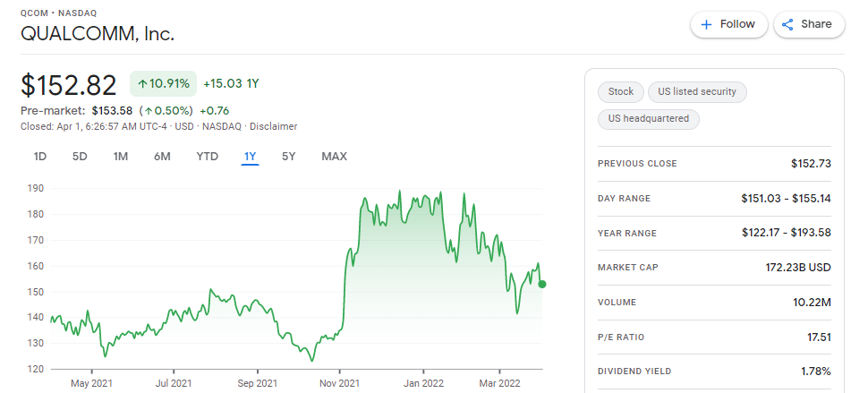This screenshot has width=868, height=393.
Task: Click the dividend yield value 1.78%
Action: click(x=816, y=372)
